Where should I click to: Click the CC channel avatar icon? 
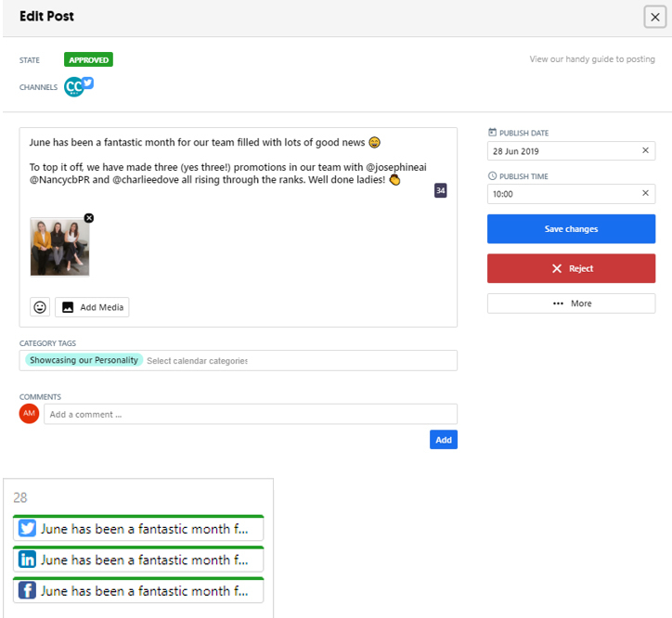pyautogui.click(x=73, y=87)
